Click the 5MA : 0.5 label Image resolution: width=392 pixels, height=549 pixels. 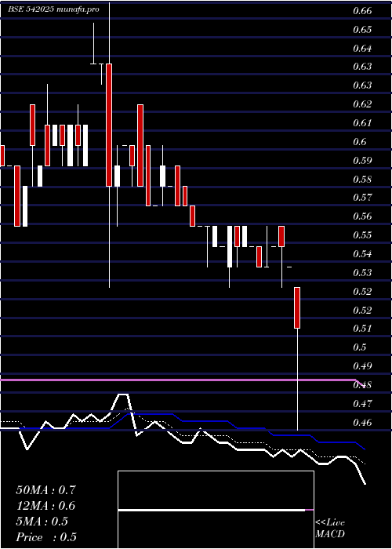pyautogui.click(x=42, y=522)
